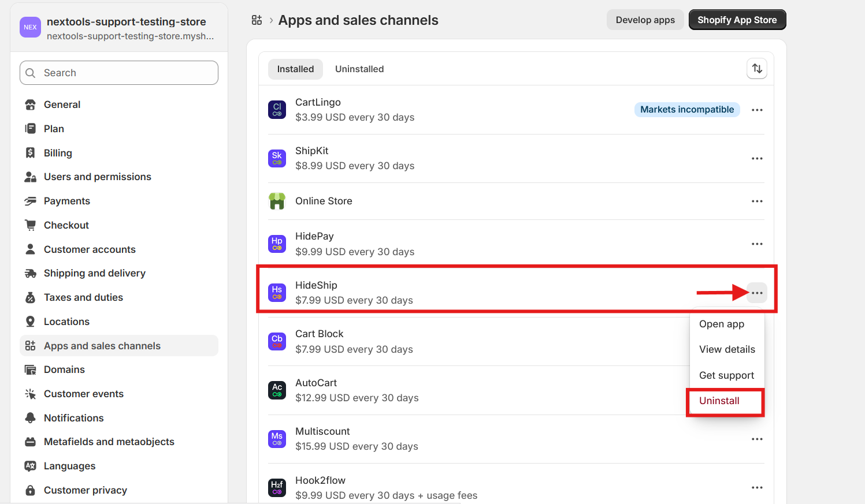The image size is (865, 504).
Task: Click the settings Search field
Action: pos(119,73)
